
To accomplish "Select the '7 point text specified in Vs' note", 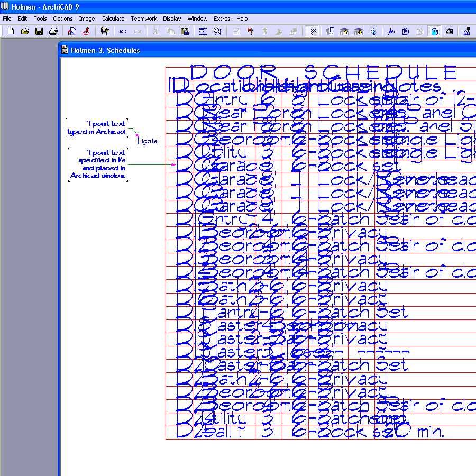I will coord(98,164).
